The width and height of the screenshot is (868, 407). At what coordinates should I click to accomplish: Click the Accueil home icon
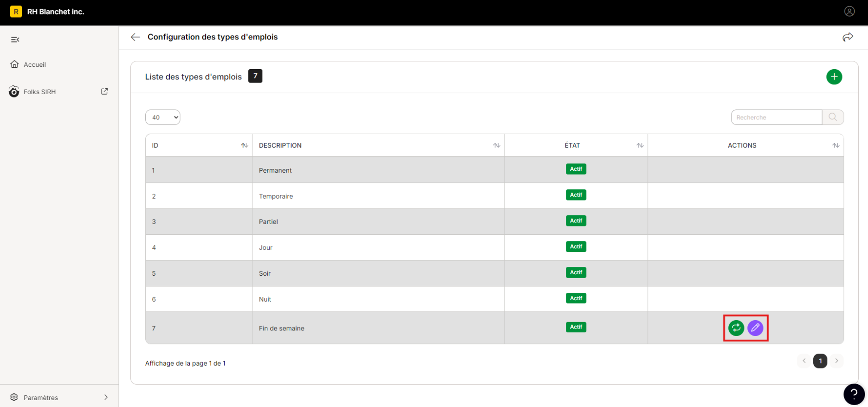pos(15,64)
